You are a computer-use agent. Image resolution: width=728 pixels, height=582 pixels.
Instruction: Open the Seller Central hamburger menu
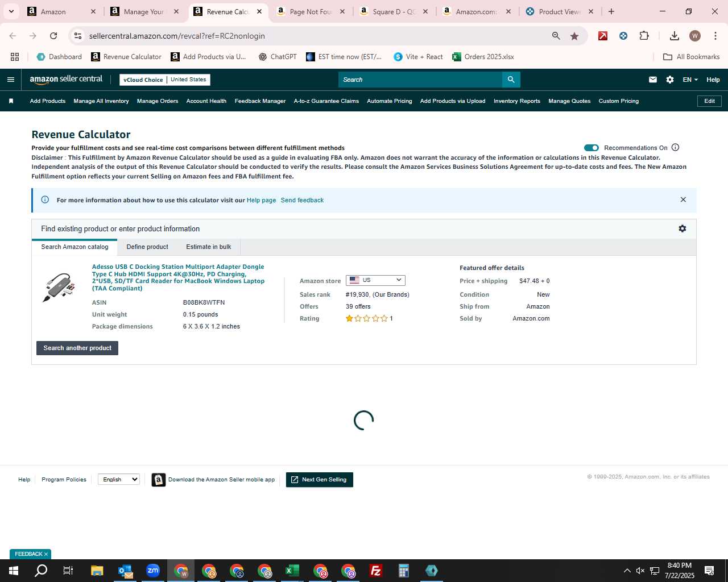(10, 80)
